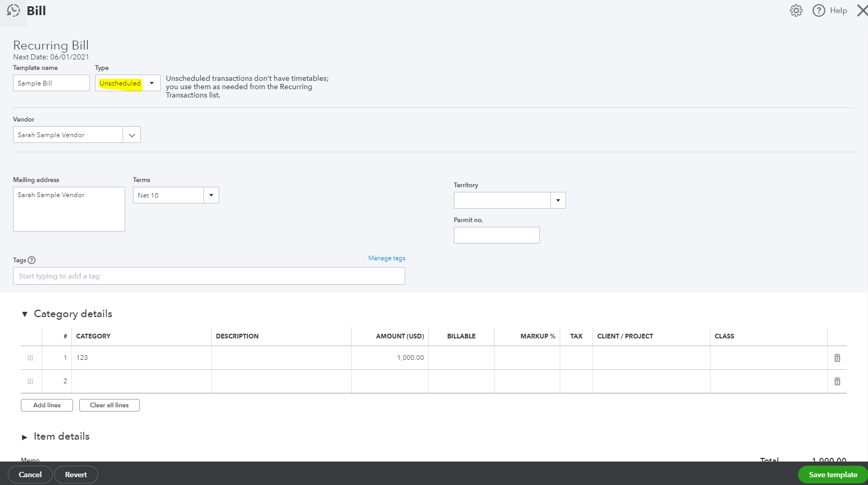Open the Terms dropdown showing Net 10

[211, 195]
